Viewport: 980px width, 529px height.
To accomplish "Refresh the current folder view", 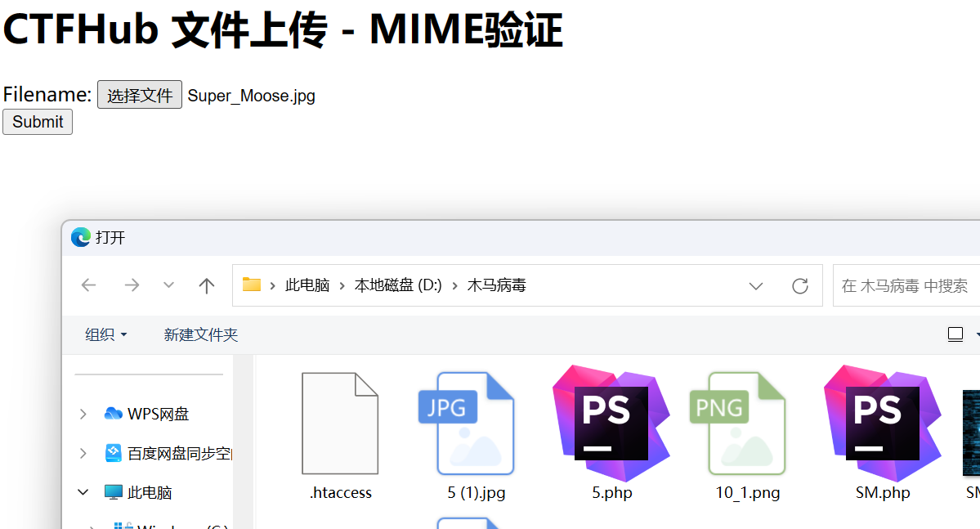I will point(800,285).
